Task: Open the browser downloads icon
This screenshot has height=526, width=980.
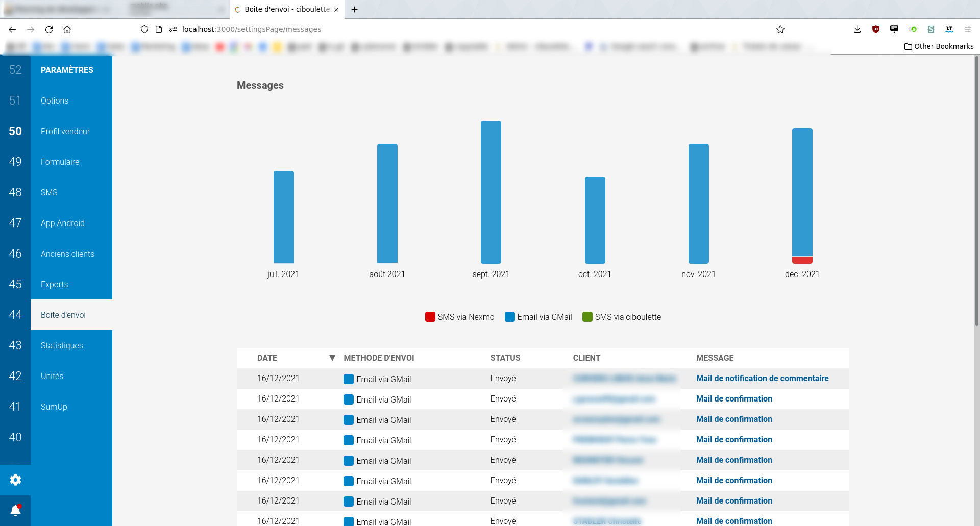Action: point(857,29)
